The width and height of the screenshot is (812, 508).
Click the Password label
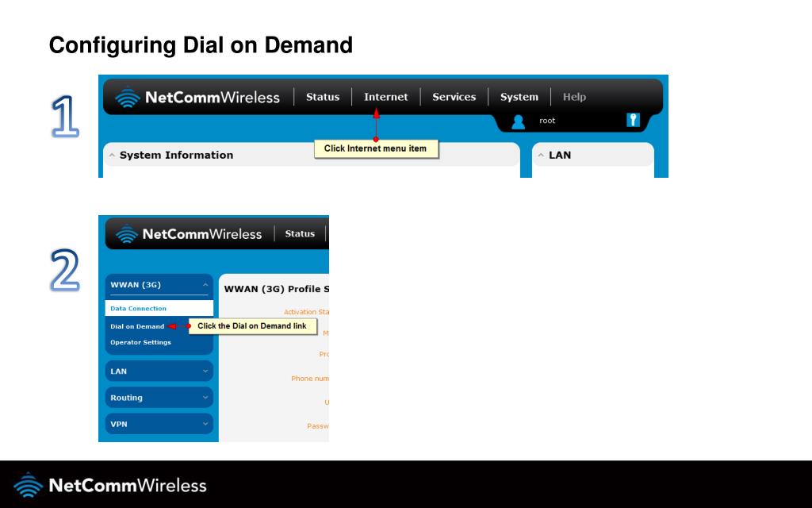tap(317, 426)
